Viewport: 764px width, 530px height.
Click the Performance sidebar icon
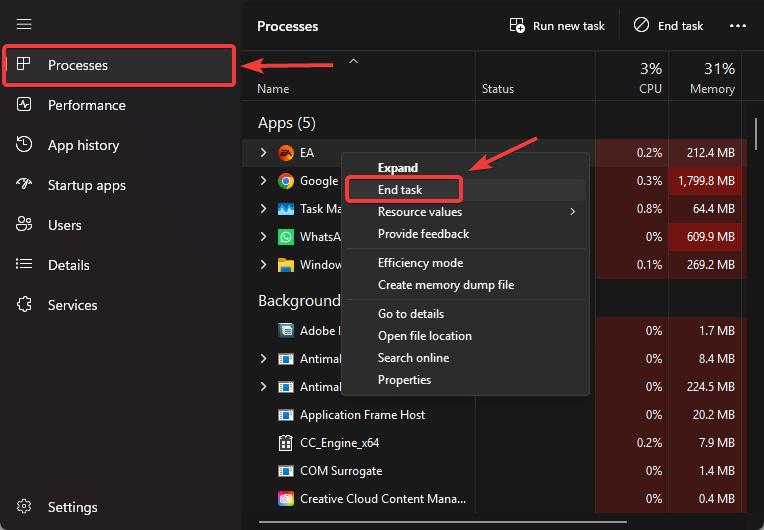[25, 105]
